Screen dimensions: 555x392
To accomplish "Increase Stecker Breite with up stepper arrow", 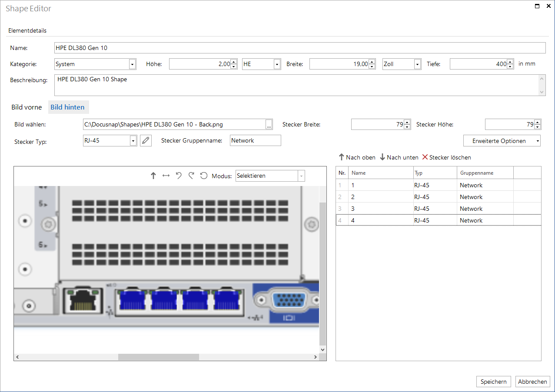I will [407, 122].
